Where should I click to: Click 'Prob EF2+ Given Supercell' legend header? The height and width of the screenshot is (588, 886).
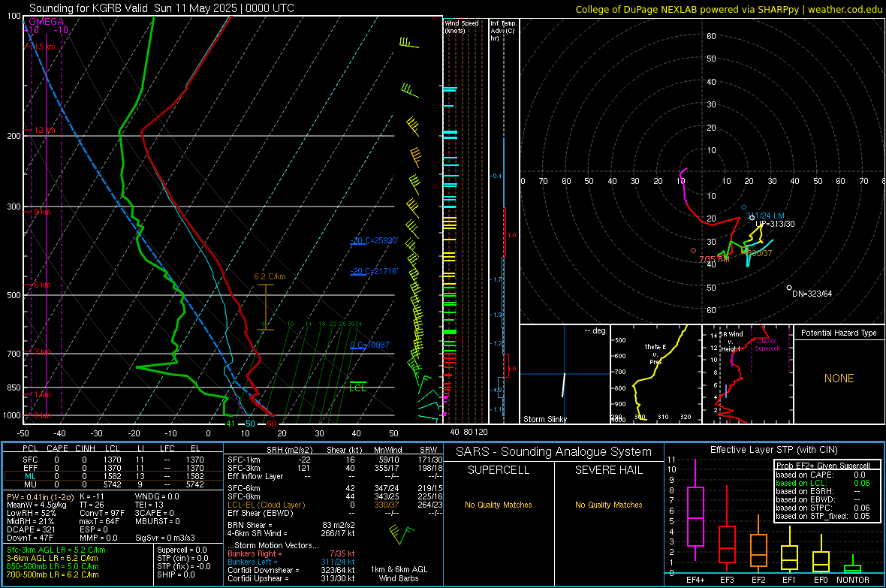[823, 466]
